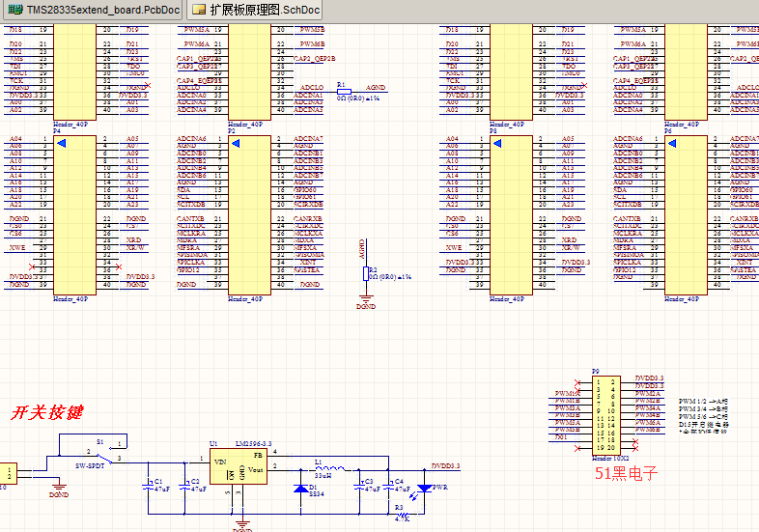This screenshot has height=532, width=759.
Task: Click the XRD net label on header P8
Action: [570, 239]
